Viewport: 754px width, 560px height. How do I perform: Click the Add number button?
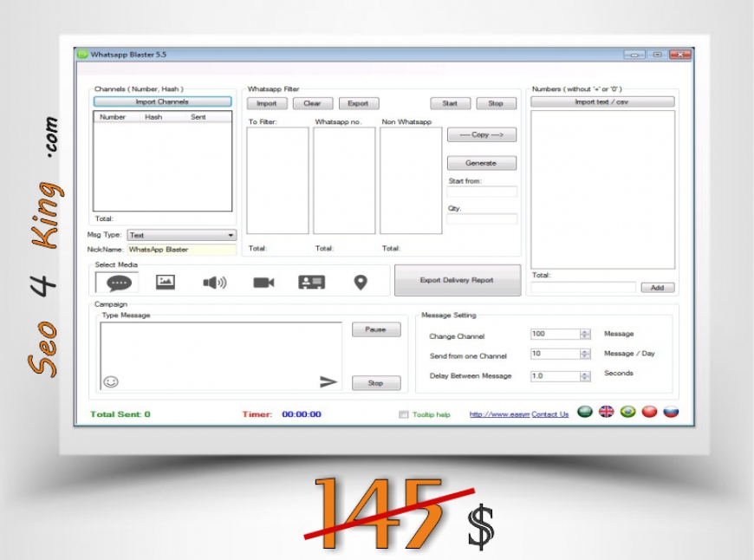tap(657, 288)
